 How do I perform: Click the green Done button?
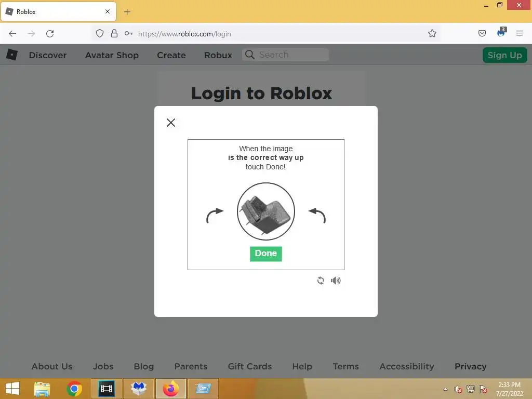[265, 254]
